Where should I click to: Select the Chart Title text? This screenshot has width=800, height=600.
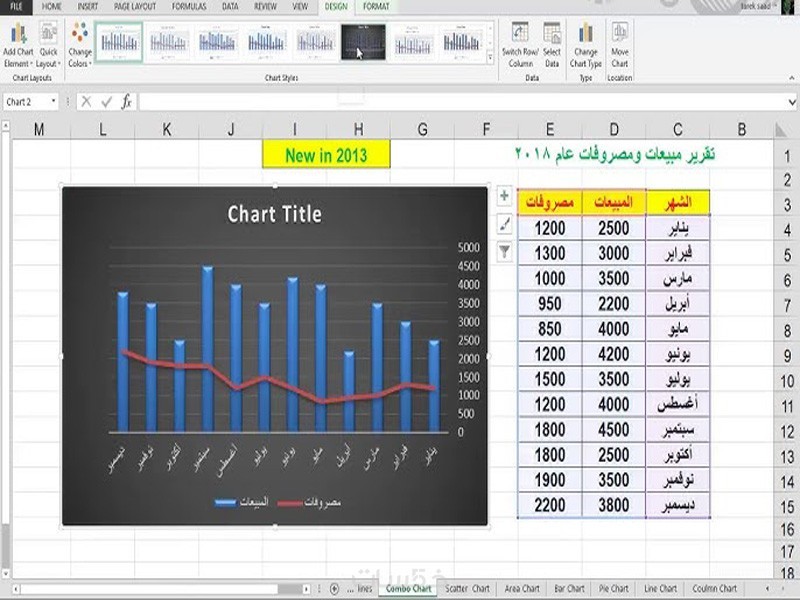(x=274, y=214)
